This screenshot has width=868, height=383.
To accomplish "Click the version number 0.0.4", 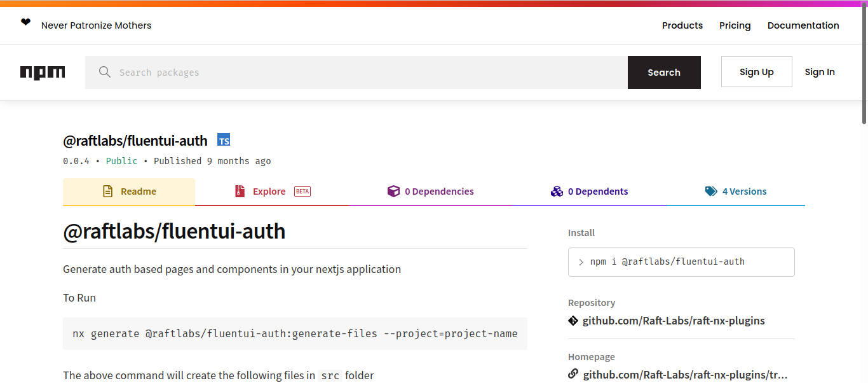I will pos(76,161).
